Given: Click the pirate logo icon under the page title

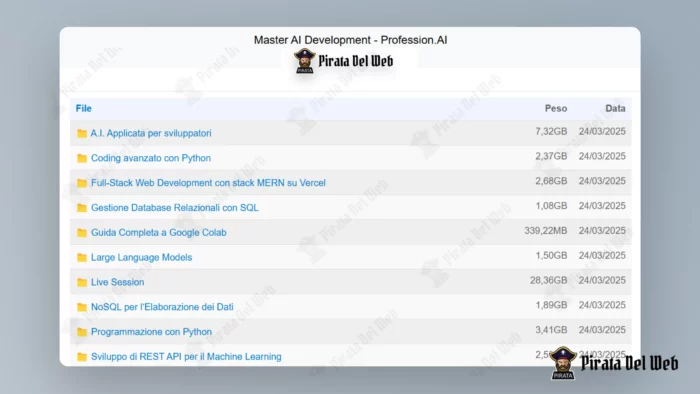Looking at the screenshot, I should click(x=305, y=61).
